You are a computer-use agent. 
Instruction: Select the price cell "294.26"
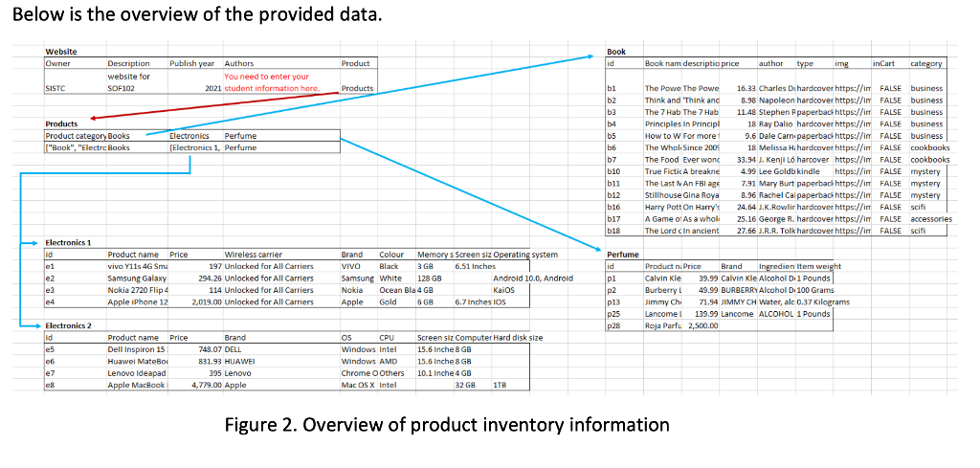pos(209,279)
